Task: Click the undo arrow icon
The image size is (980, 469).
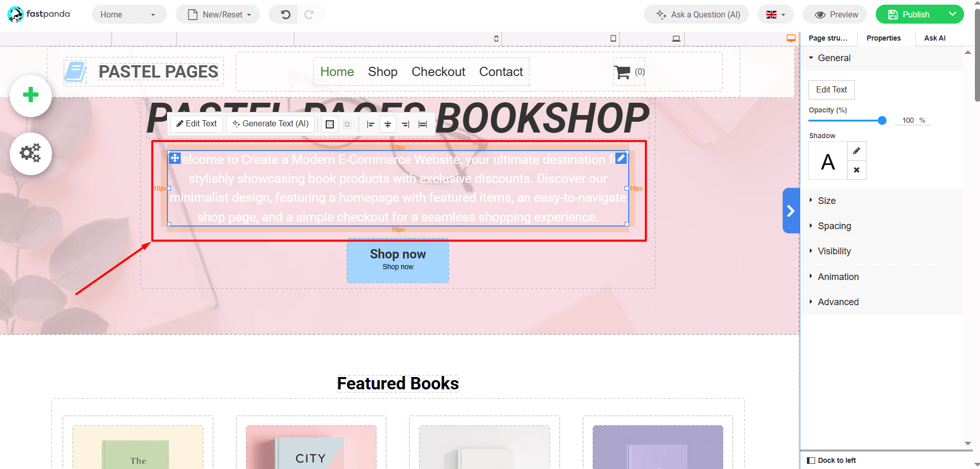Action: [286, 14]
